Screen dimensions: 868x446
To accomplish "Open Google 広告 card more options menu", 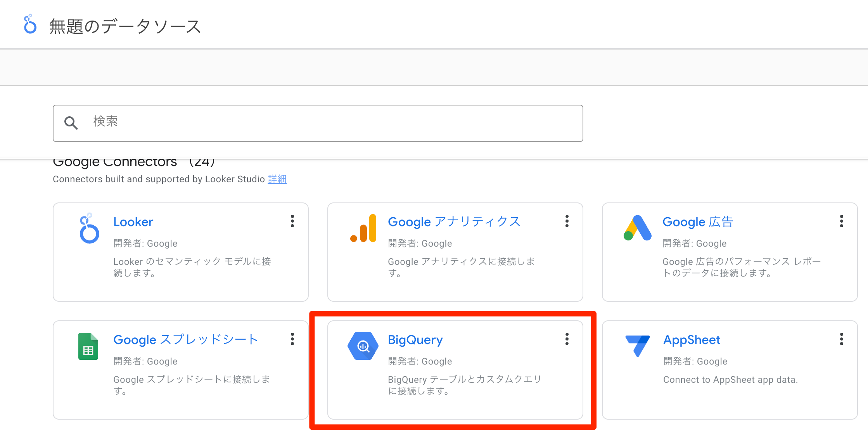I will pyautogui.click(x=841, y=221).
